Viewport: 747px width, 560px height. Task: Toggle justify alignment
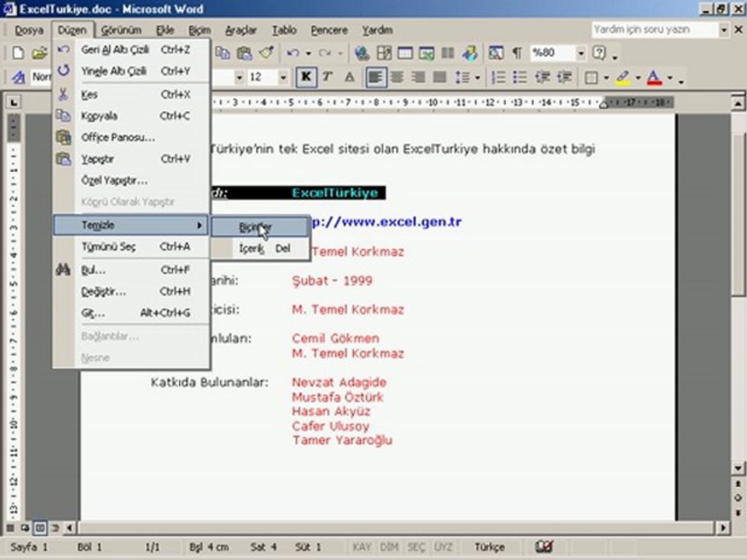(x=439, y=77)
